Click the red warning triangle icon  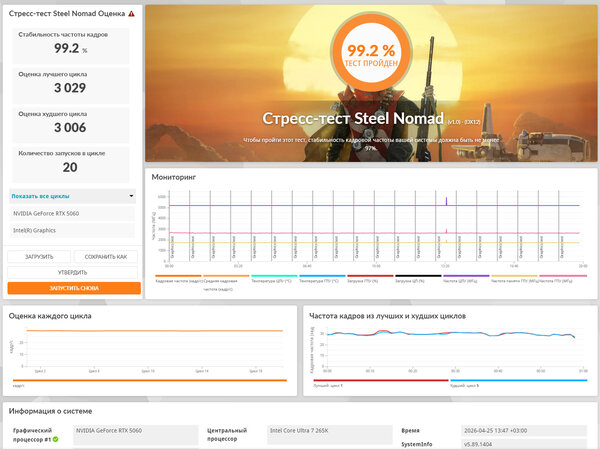(131, 13)
